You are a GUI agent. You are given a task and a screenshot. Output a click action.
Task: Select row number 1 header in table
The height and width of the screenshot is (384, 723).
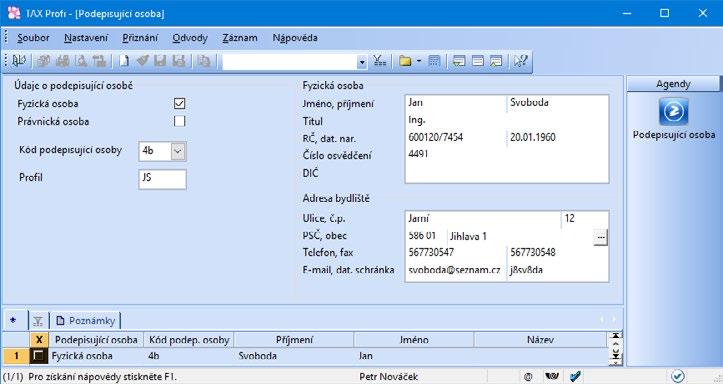pos(17,356)
